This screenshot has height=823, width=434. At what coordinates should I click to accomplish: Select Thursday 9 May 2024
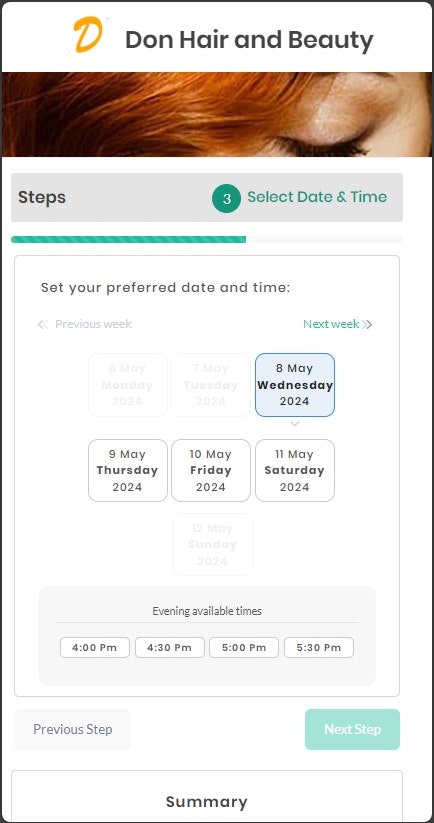point(128,470)
